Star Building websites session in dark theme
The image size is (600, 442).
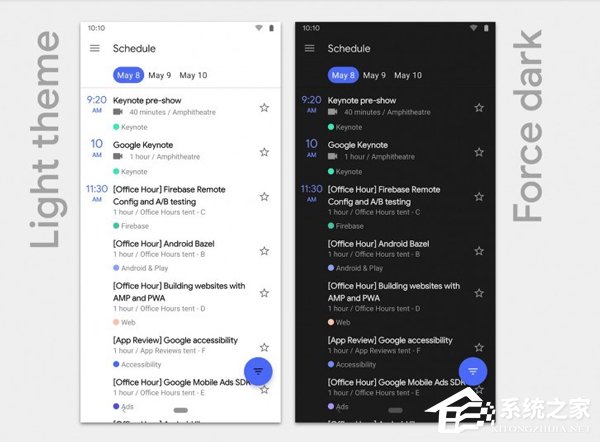pyautogui.click(x=479, y=293)
